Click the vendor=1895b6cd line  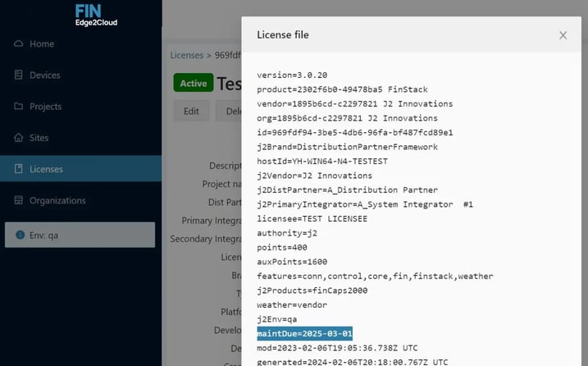(x=355, y=103)
